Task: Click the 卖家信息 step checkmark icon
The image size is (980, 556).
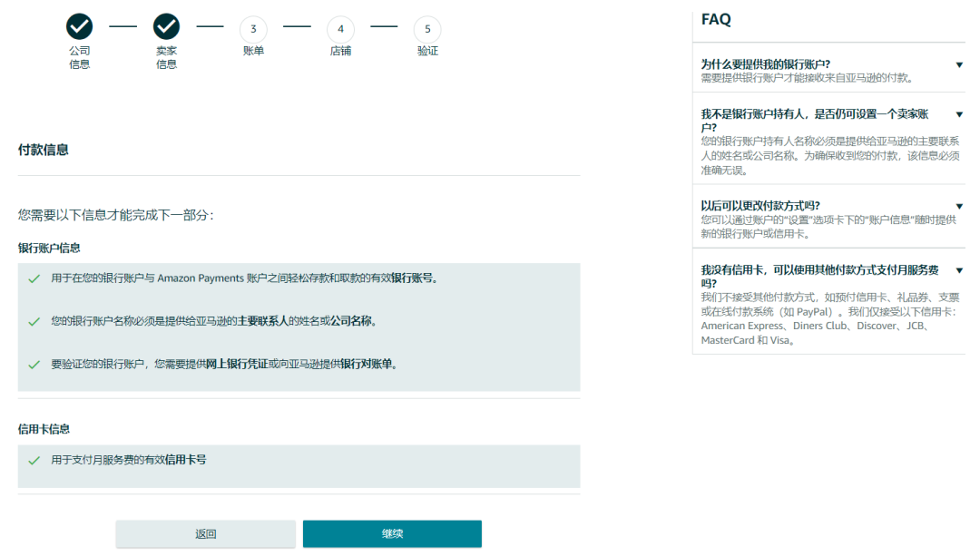Action: 166,26
